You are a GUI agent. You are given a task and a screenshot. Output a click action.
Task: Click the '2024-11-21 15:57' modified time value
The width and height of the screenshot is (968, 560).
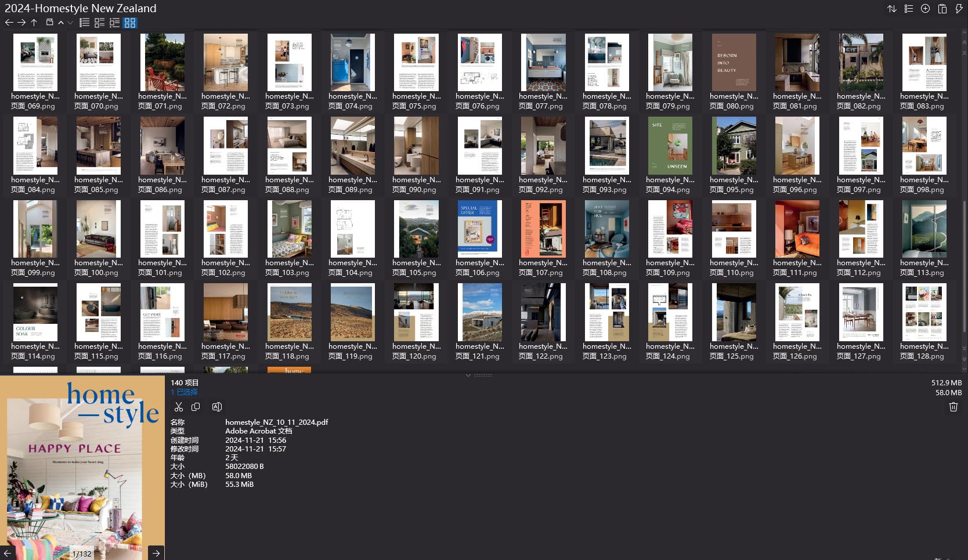[255, 449]
